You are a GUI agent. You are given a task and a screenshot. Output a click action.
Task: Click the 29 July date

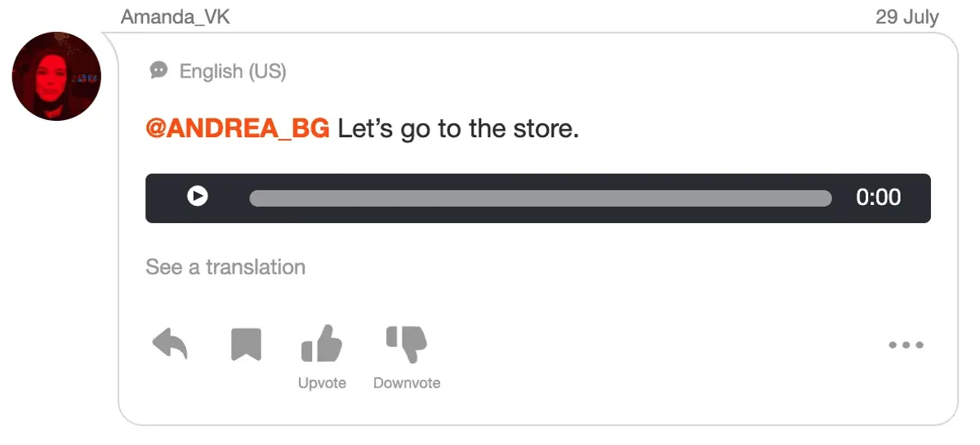[x=907, y=16]
